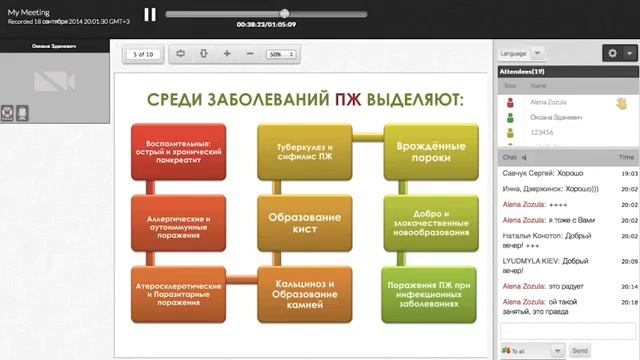Screen dimensions: 640x360
Task: Click the Наталья Конотоп 'Добрый вечер! +++' message
Action: tap(547, 240)
